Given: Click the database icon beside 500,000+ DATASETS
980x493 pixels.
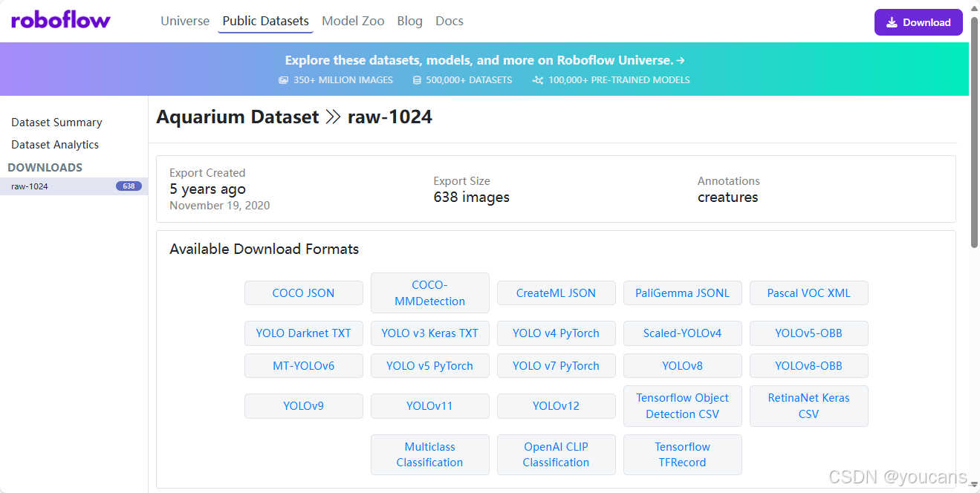Looking at the screenshot, I should pyautogui.click(x=417, y=80).
